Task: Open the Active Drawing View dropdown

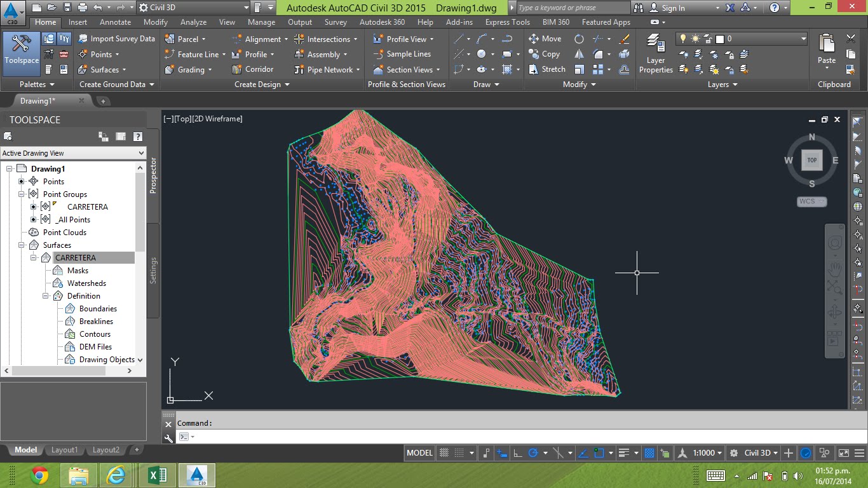Action: (x=73, y=153)
